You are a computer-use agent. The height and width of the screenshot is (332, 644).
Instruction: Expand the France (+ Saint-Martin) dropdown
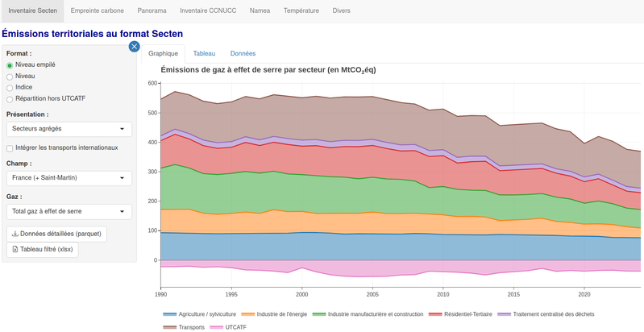[x=69, y=177]
